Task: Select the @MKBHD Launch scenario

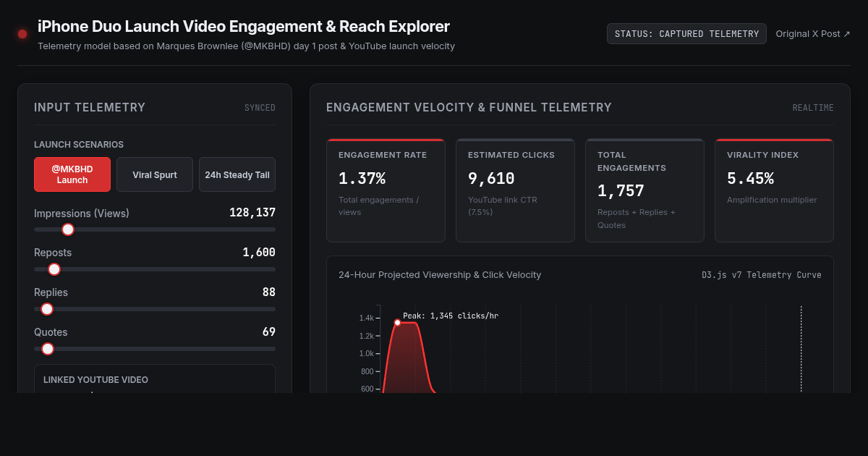Action: point(72,174)
